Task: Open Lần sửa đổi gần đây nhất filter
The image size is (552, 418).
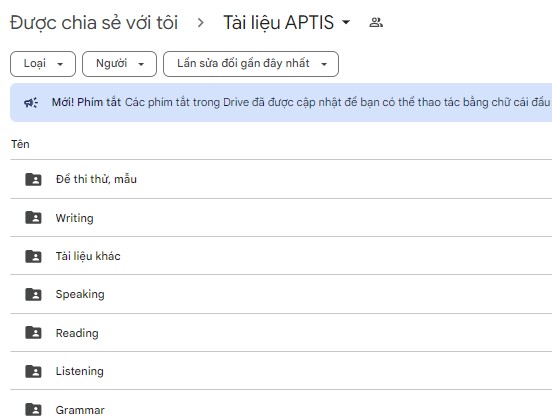Action: coord(251,64)
